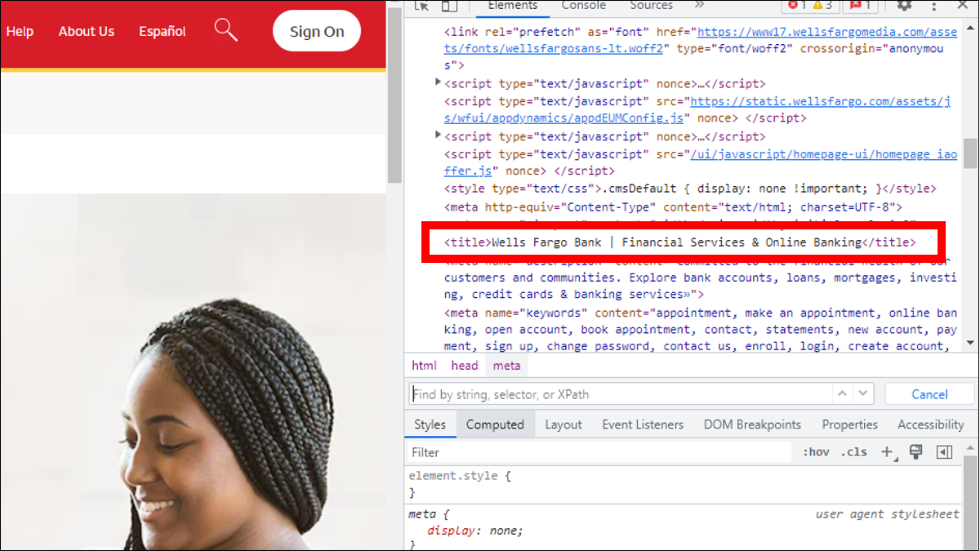This screenshot has height=551, width=980.
Task: Open the Accessibility tab
Action: (x=930, y=424)
